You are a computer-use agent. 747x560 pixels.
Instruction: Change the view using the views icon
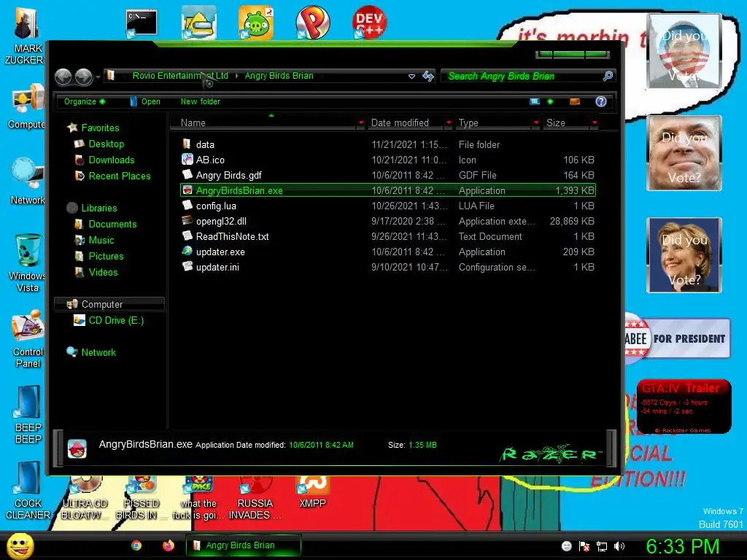[x=535, y=101]
